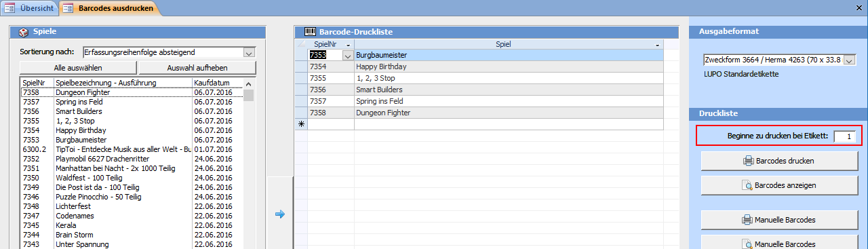Screen dimensions: 868x249
Task: Select the Barcodes ausdrucken tab
Action: coord(111,8)
